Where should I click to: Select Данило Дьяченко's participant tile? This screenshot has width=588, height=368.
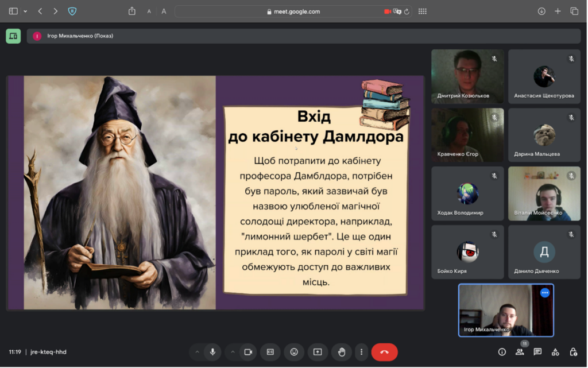click(x=544, y=252)
